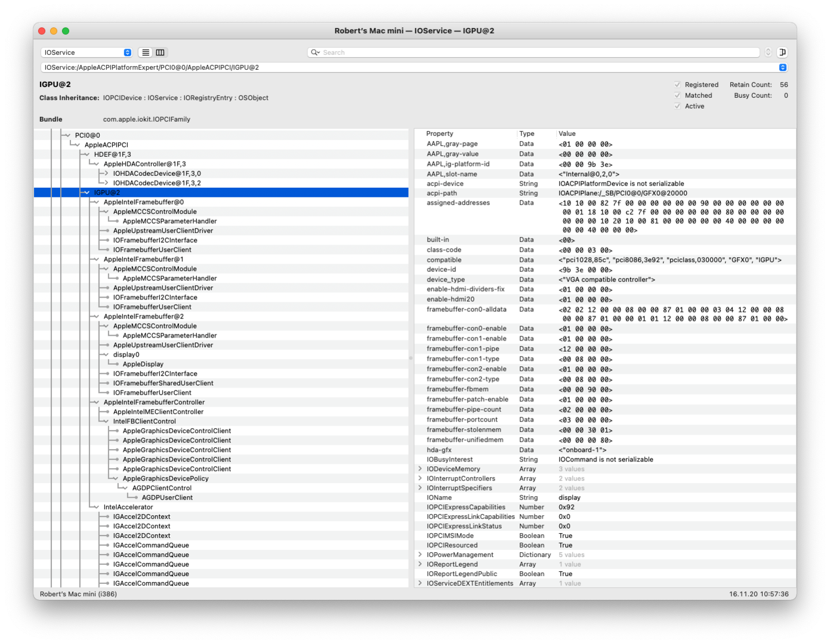
Task: Select the IOReportLegendPublic property row
Action: click(x=605, y=574)
